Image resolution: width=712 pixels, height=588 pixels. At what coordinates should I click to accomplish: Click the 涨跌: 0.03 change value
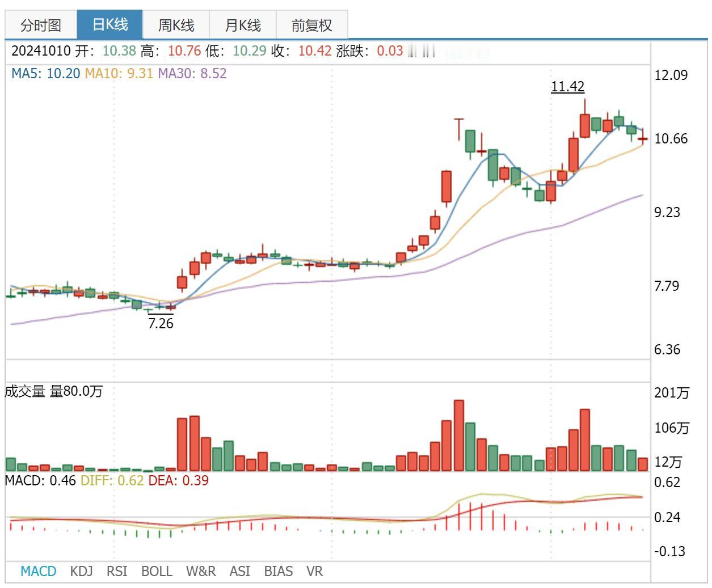(x=369, y=50)
